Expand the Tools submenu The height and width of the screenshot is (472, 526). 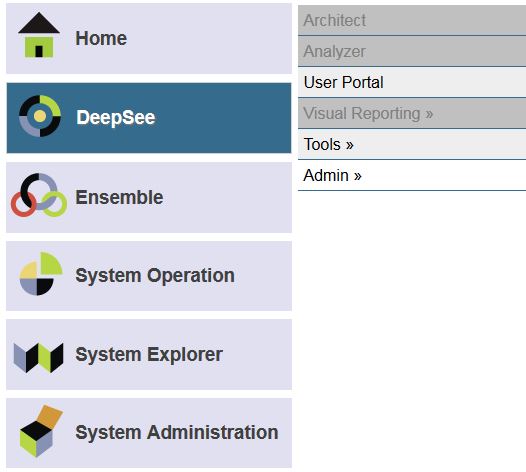412,144
